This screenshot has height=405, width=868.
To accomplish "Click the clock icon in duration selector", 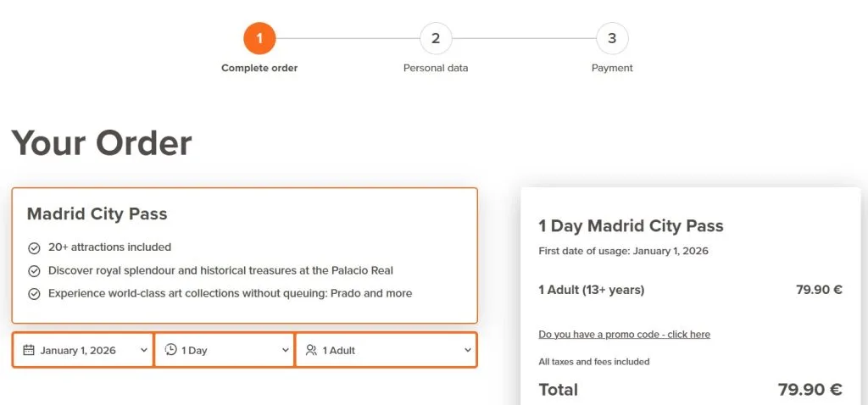I will pos(171,350).
